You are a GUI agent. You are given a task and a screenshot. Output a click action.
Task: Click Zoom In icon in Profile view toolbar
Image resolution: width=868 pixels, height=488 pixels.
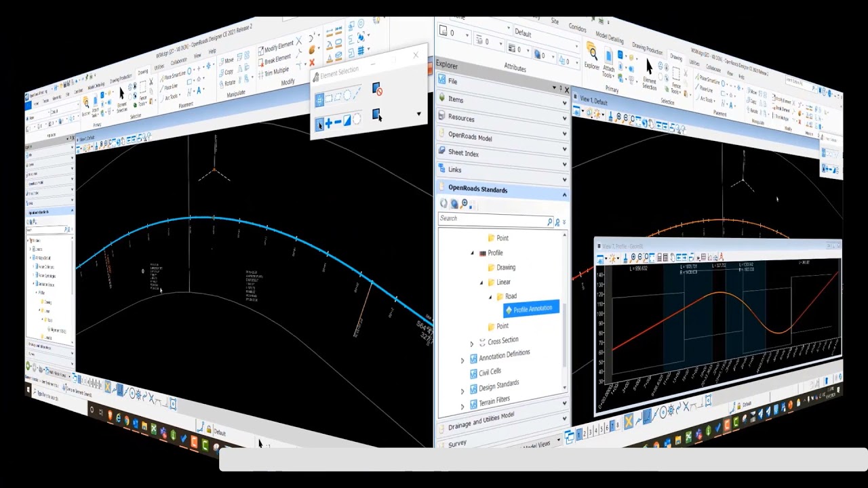click(x=633, y=258)
